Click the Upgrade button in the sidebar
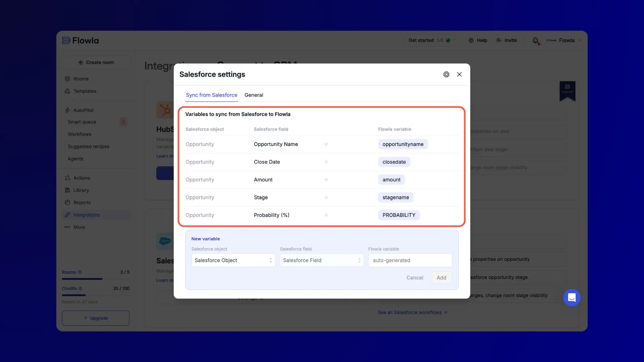The image size is (644, 362). pos(96,318)
